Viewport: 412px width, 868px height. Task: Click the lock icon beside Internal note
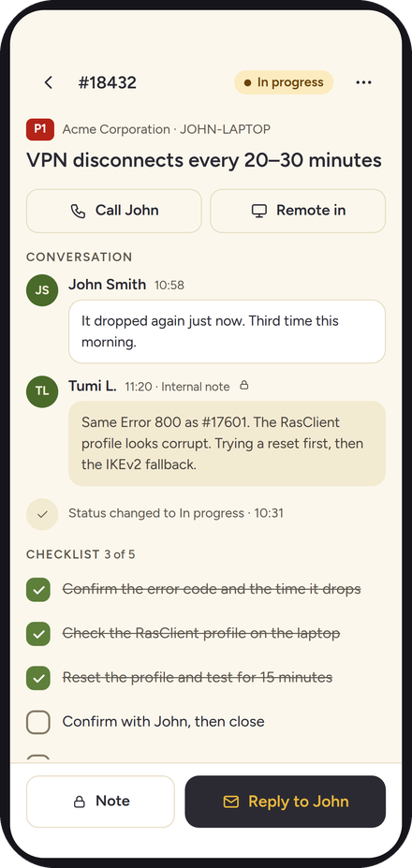point(243,385)
